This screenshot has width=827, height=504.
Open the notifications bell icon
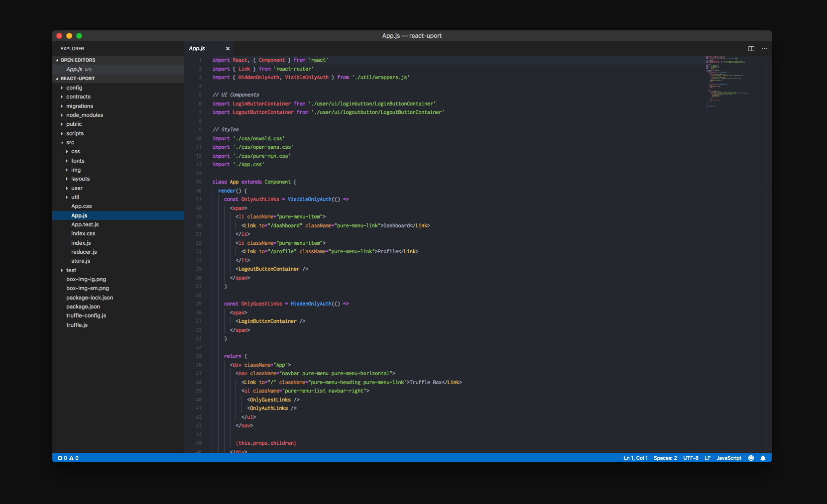[x=763, y=458]
